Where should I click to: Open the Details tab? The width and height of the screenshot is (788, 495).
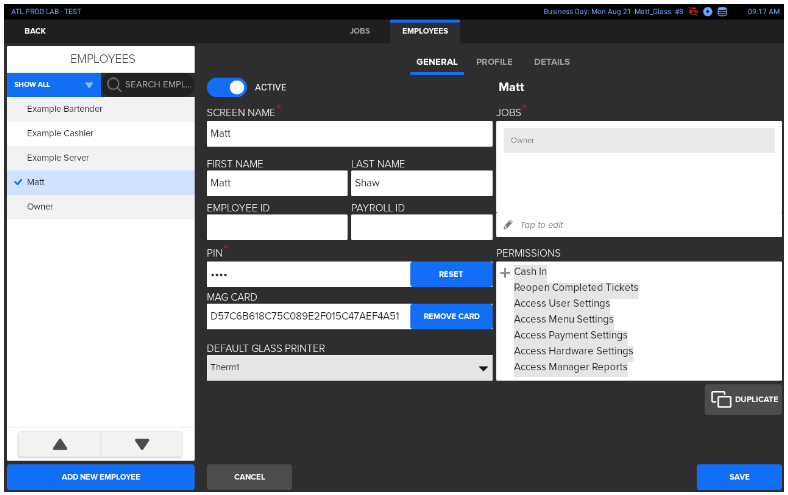(551, 62)
